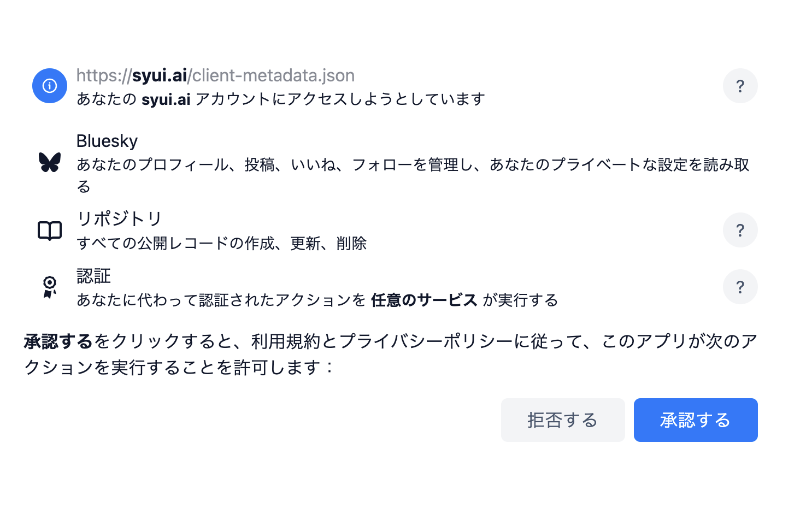Viewport: 812px width, 508px height.
Task: Open the syui.ai client-metadata.json link
Action: 215,75
